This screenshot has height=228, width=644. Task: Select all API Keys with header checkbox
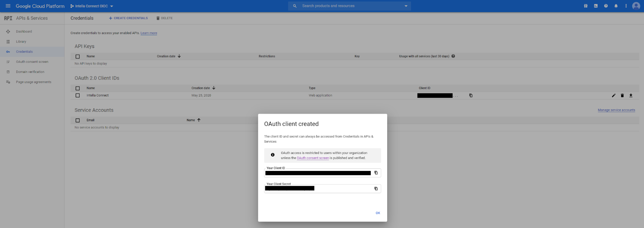tap(78, 56)
